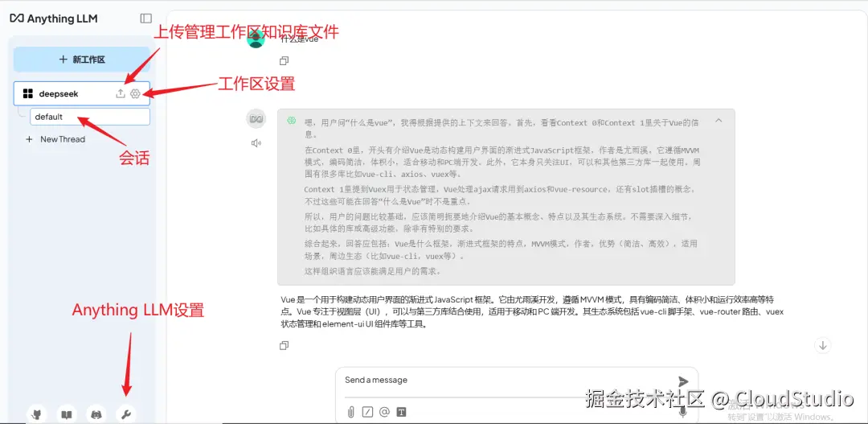
Task: Copy the assistant's Vue answer
Action: click(x=284, y=345)
